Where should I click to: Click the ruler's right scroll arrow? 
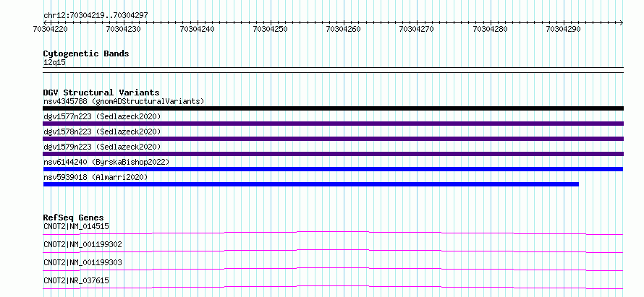coord(621,22)
